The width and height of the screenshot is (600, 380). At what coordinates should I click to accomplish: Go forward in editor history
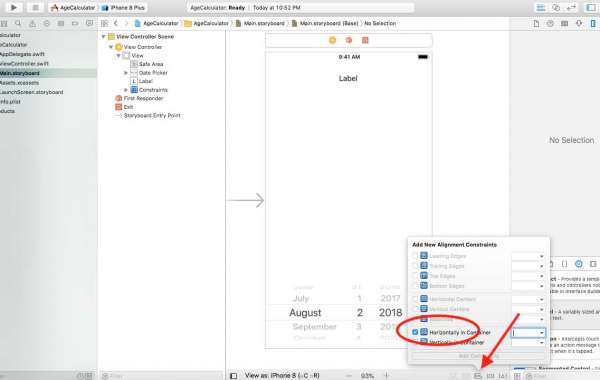tap(126, 23)
